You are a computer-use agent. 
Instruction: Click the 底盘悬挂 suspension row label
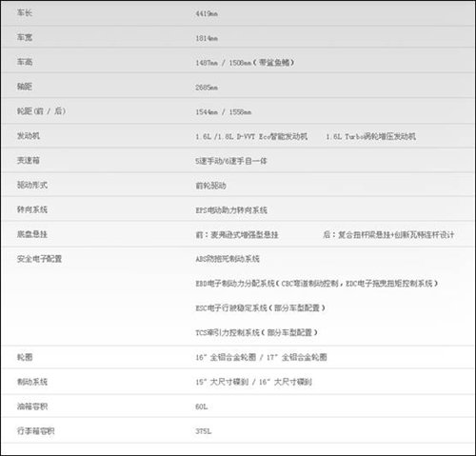pos(32,234)
